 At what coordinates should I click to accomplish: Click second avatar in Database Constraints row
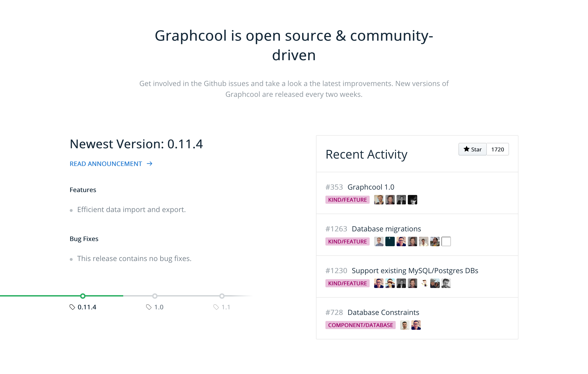(x=416, y=325)
